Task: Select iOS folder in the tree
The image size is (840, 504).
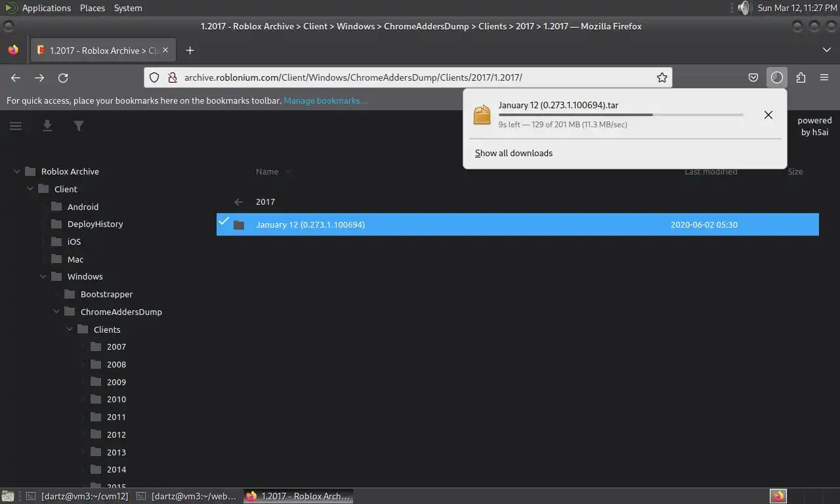Action: tap(74, 241)
